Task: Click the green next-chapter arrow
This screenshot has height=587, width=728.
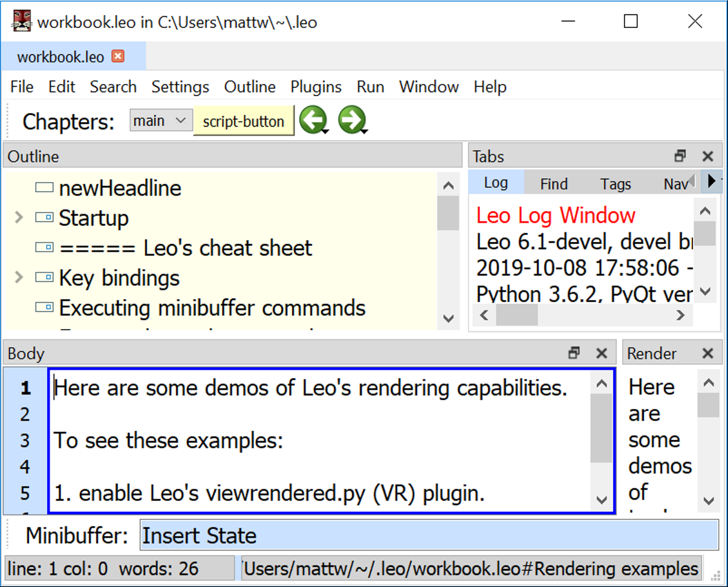Action: (x=353, y=119)
